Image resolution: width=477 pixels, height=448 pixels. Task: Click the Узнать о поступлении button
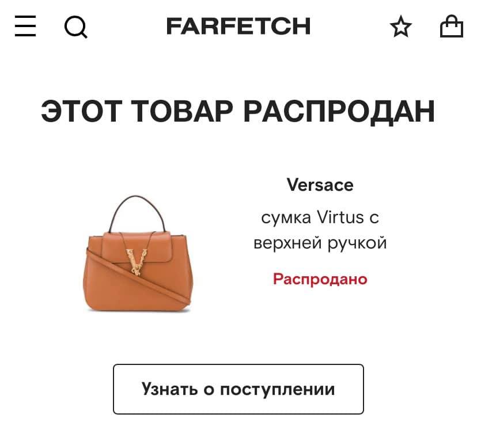pos(238,389)
